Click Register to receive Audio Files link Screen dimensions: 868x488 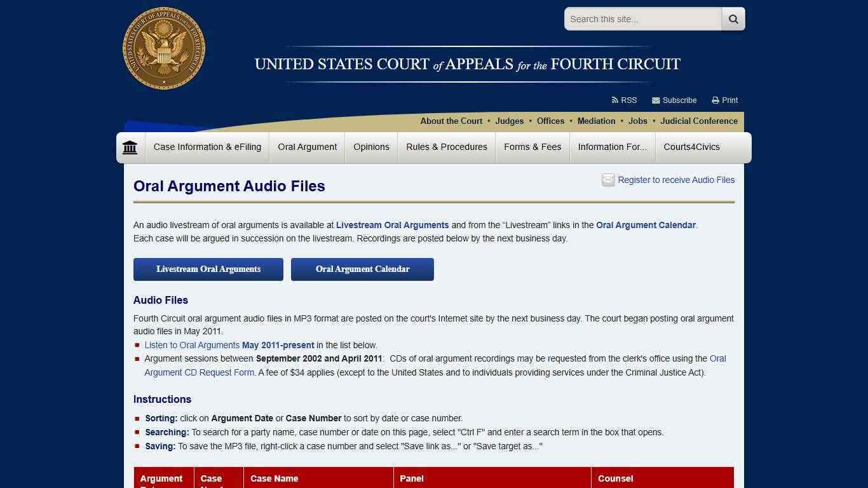pos(676,180)
